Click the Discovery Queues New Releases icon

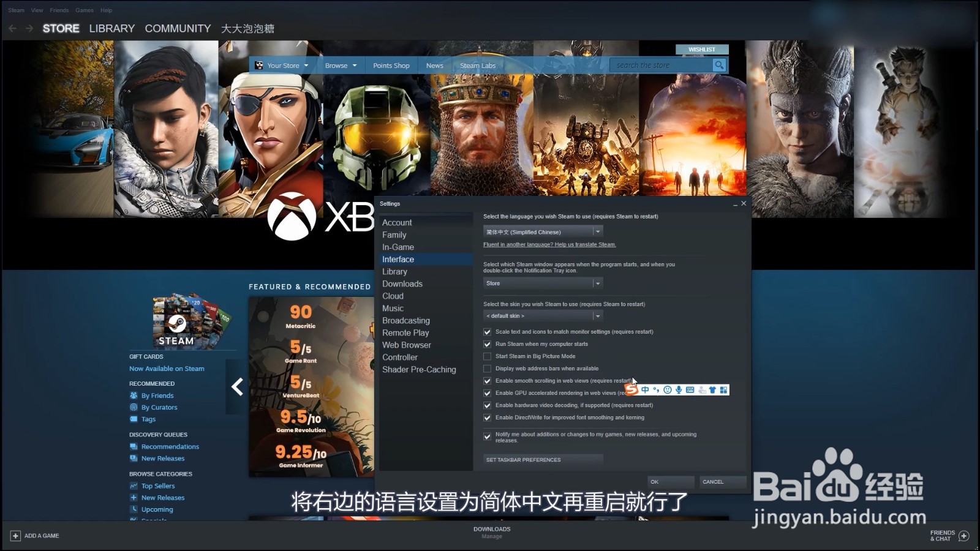pos(134,458)
